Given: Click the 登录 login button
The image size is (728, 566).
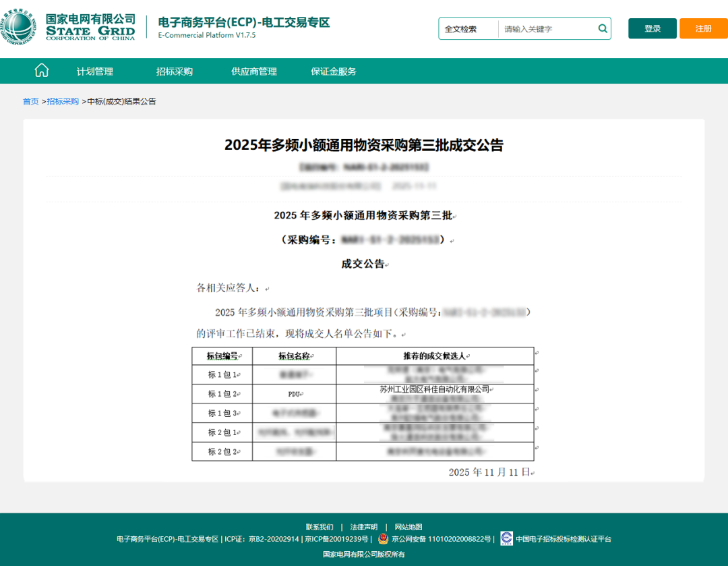Looking at the screenshot, I should click(x=651, y=28).
